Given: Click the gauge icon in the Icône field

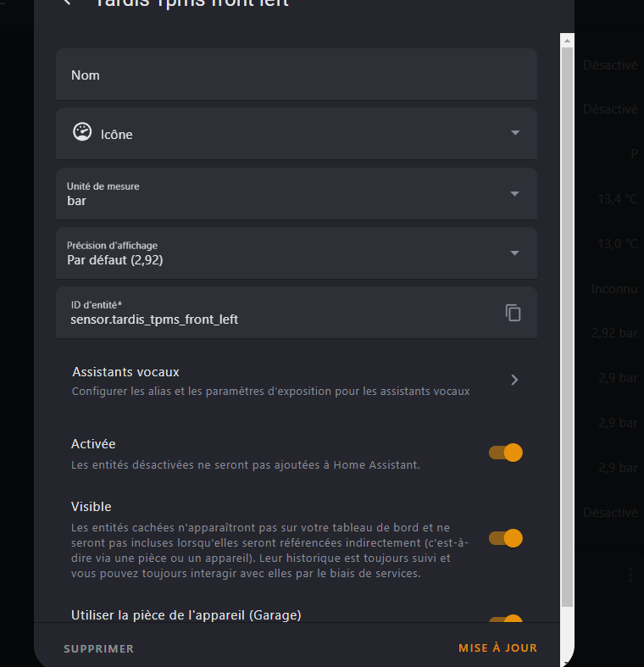Looking at the screenshot, I should (x=82, y=132).
